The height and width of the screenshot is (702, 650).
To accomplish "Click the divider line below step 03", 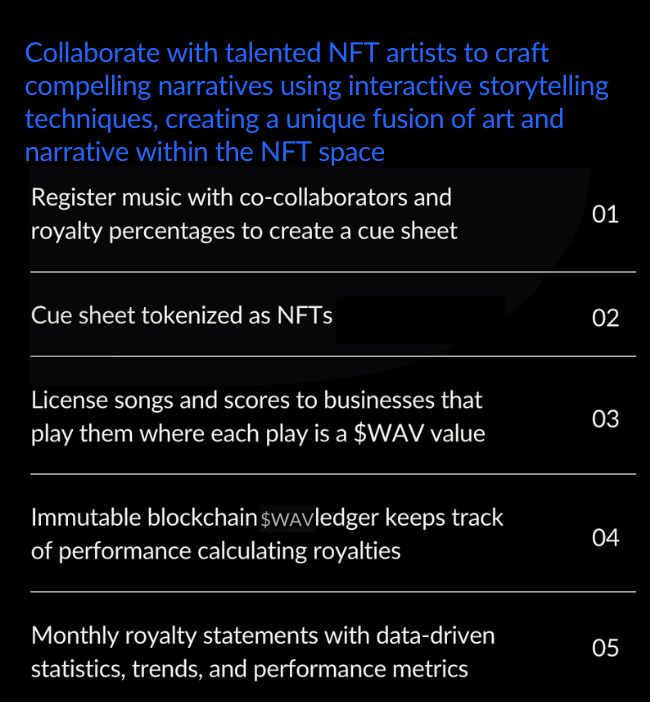I will (x=333, y=473).
